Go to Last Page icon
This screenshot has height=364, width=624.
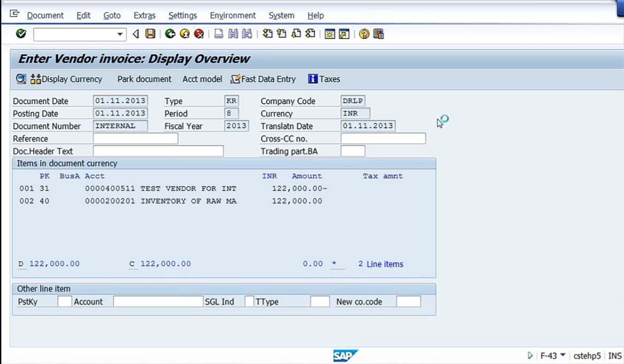pyautogui.click(x=310, y=34)
